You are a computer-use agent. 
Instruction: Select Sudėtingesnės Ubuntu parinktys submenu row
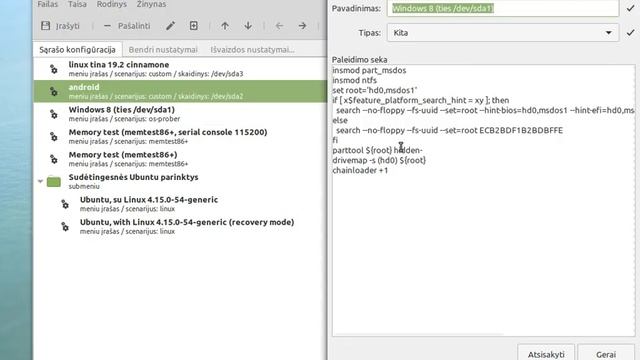(x=180, y=181)
